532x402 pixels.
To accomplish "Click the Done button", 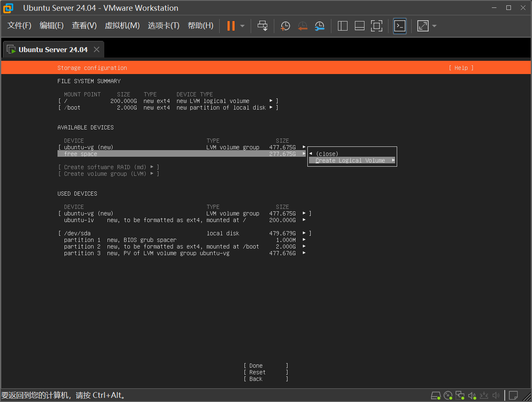I will tap(266, 366).
